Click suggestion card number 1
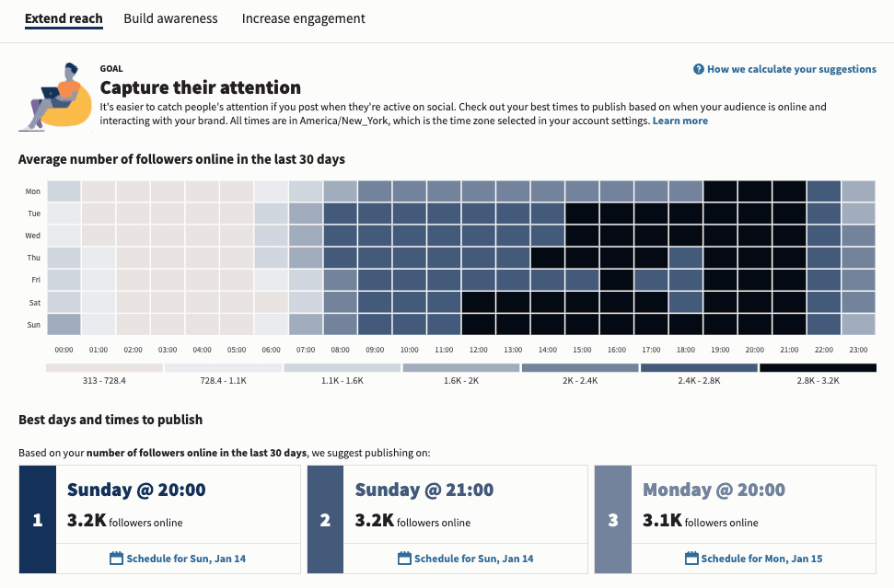894x588 pixels. 37,520
